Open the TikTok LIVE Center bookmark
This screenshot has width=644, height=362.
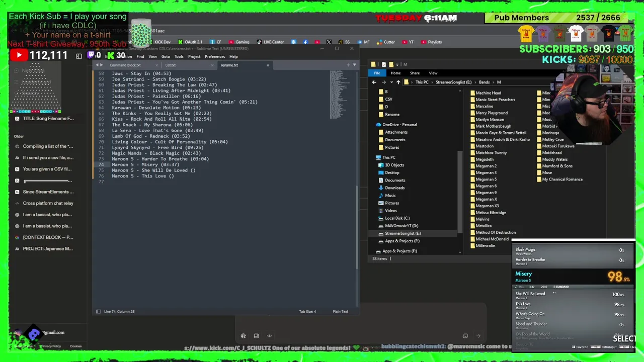270,42
